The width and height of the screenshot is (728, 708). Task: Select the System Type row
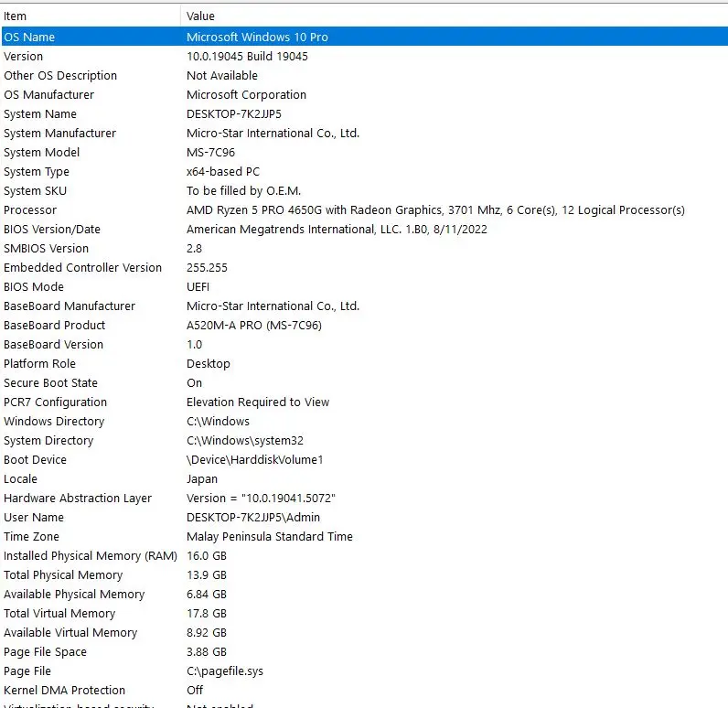(x=364, y=171)
